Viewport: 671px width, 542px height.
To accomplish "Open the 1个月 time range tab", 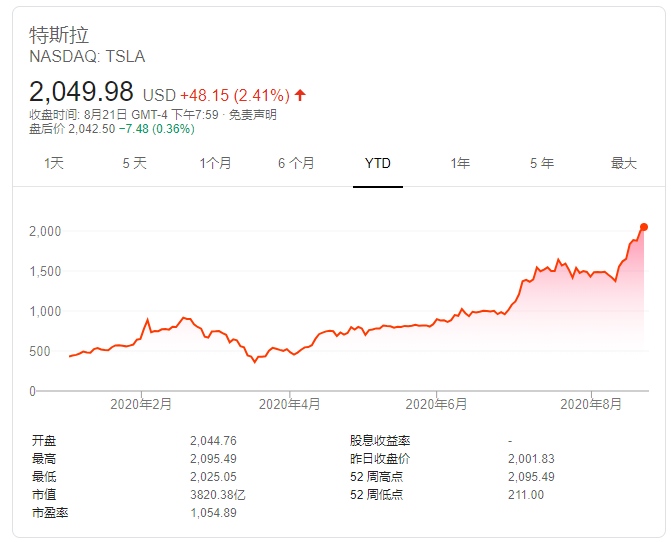I will point(215,163).
